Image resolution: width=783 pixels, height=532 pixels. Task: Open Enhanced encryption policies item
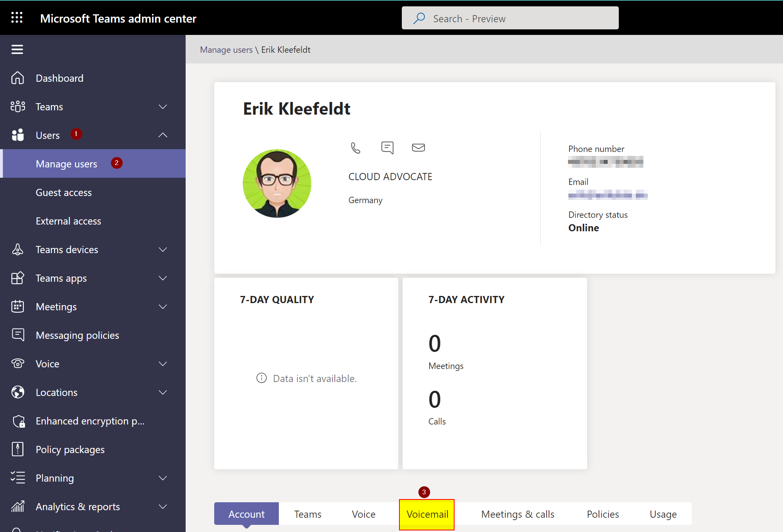point(90,421)
